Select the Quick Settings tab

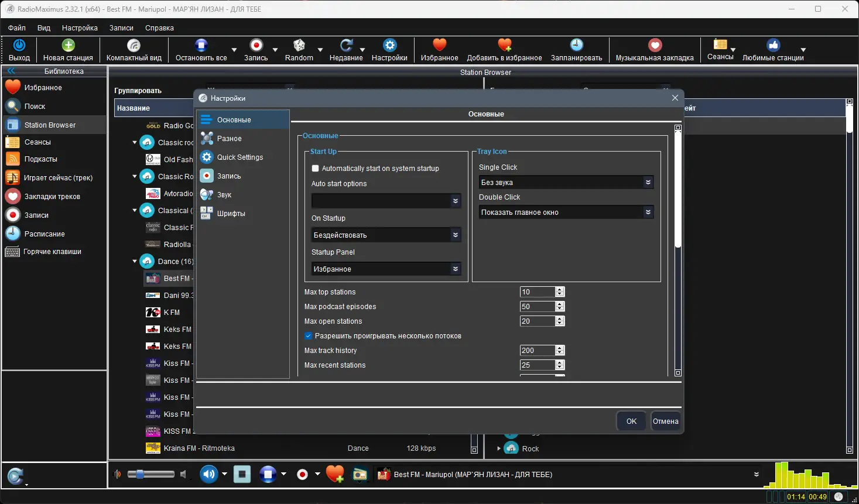click(x=243, y=157)
